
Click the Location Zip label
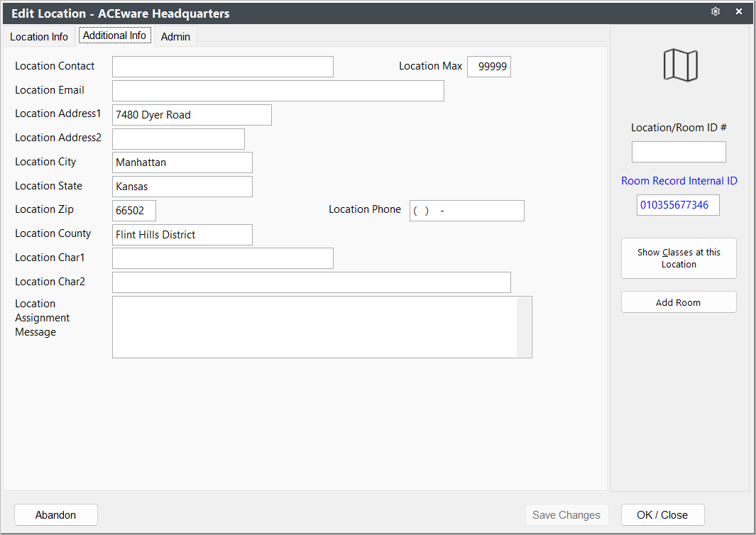(44, 209)
